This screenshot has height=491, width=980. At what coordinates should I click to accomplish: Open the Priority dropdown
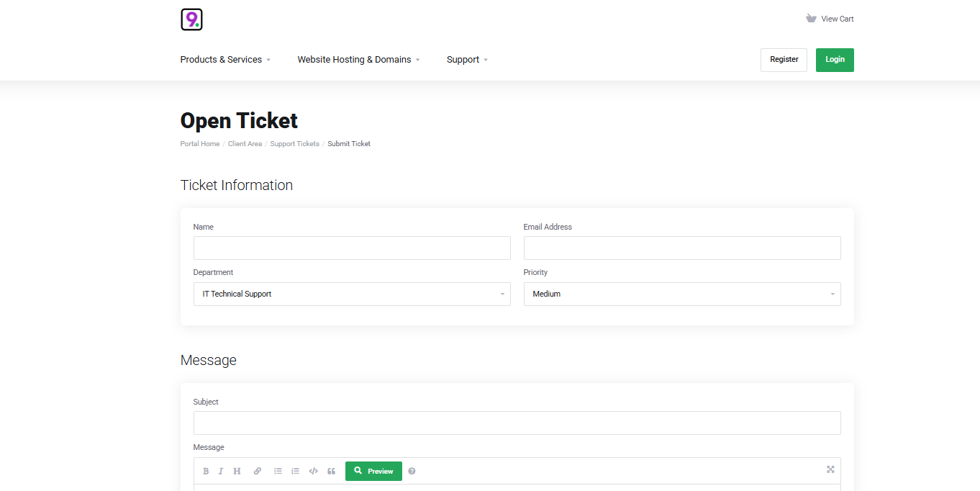click(x=681, y=294)
